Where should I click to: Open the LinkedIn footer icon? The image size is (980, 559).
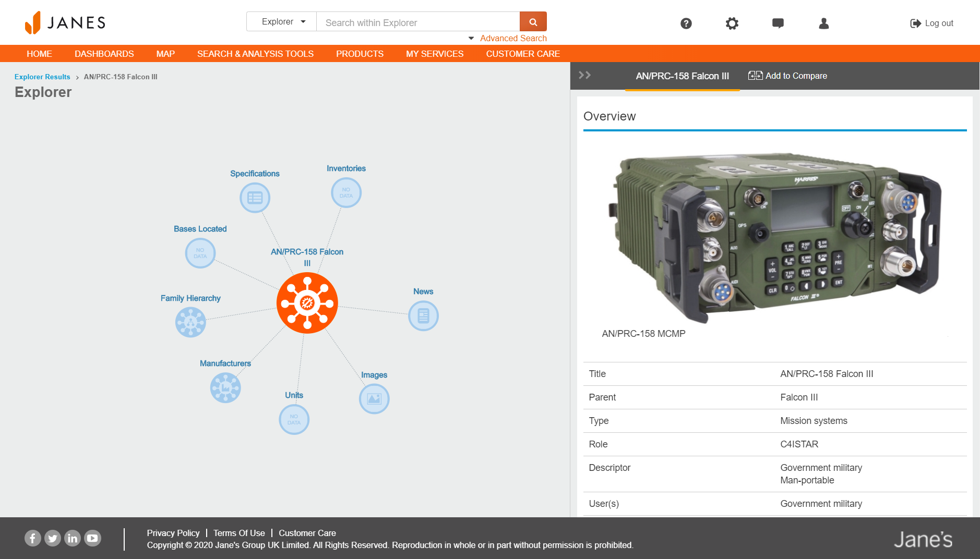73,538
